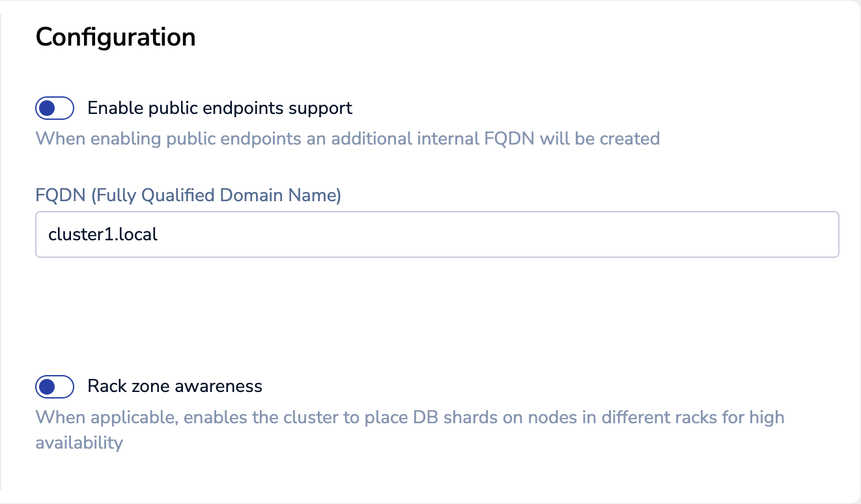Toggle Enable public endpoints support switch
The height and width of the screenshot is (504, 861).
coord(55,108)
